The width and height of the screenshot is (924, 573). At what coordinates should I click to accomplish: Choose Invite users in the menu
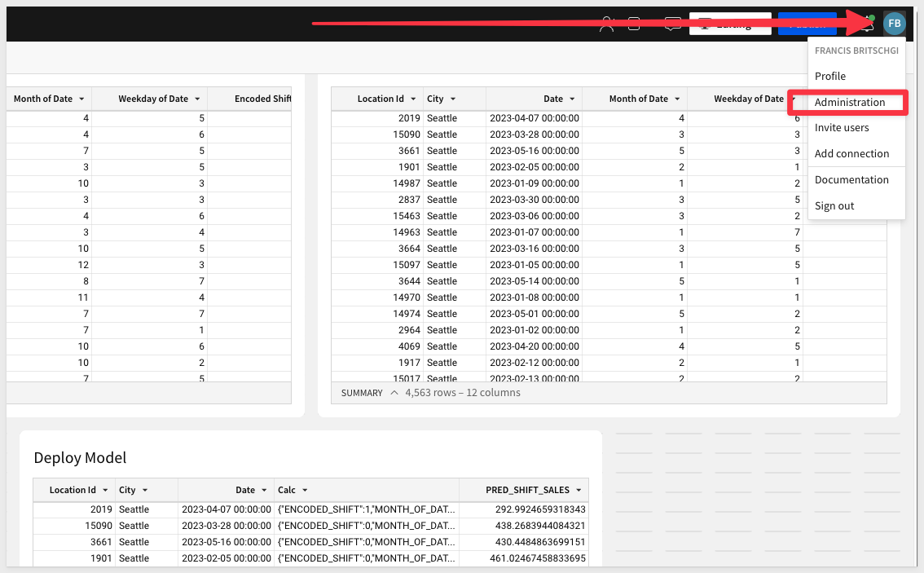pyautogui.click(x=842, y=128)
